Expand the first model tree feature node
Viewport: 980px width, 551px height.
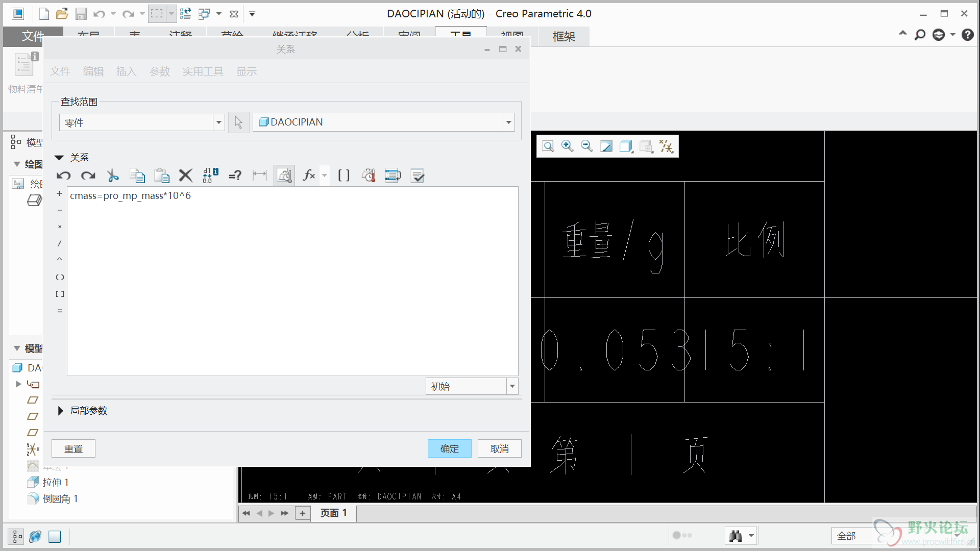18,384
